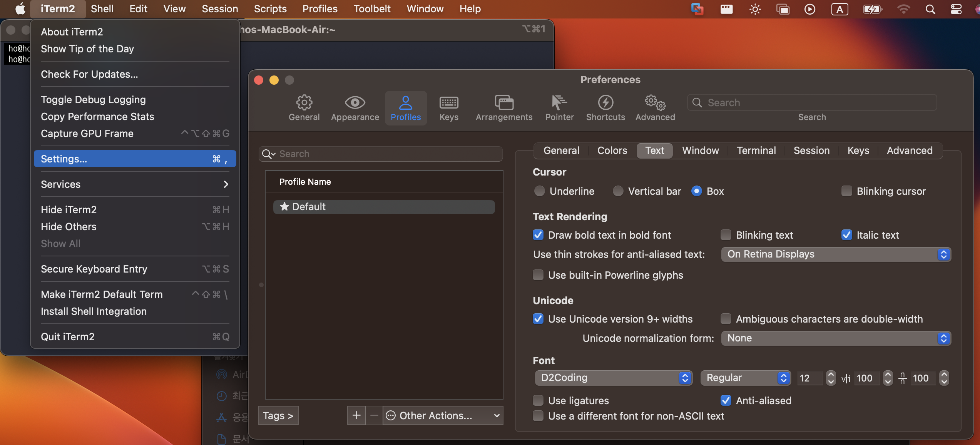Expand the Tags panel
The height and width of the screenshot is (445, 980).
click(278, 415)
